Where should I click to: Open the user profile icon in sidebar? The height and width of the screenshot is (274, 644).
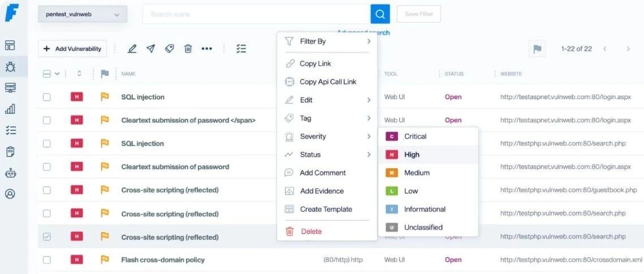pyautogui.click(x=10, y=194)
